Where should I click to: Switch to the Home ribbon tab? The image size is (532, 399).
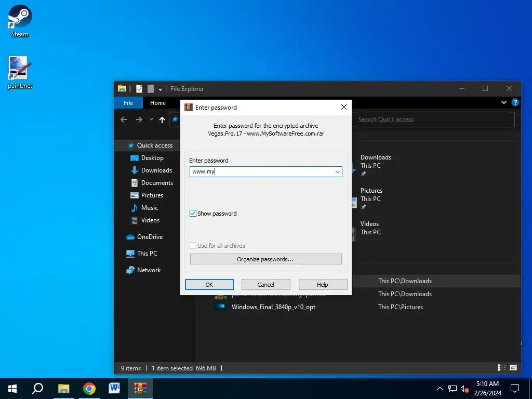158,103
